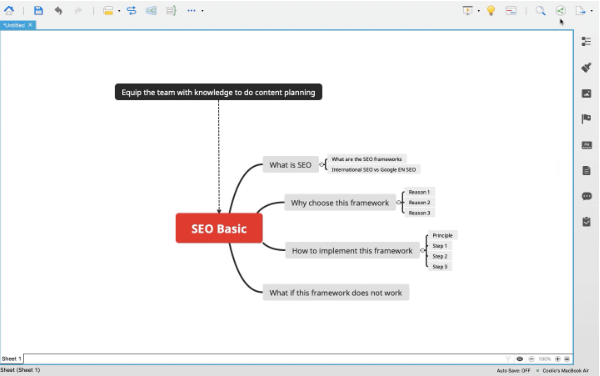The height and width of the screenshot is (376, 600).
Task: Collapse the What is SEO branch
Action: point(322,165)
